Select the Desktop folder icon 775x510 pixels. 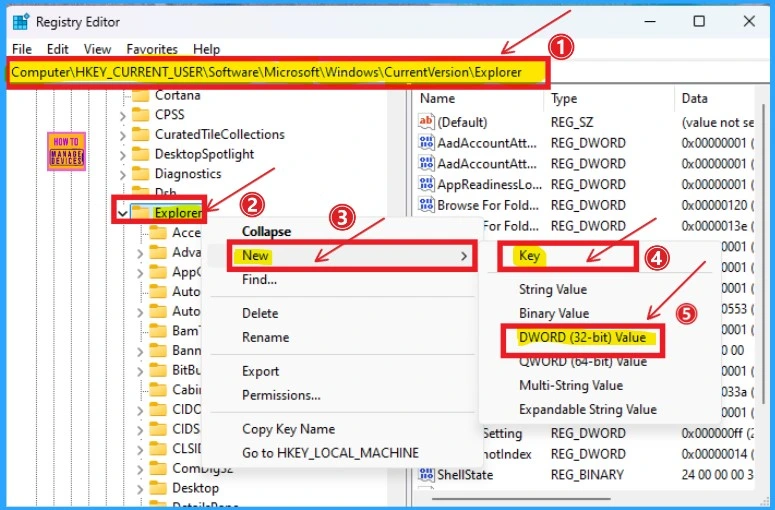pos(158,488)
